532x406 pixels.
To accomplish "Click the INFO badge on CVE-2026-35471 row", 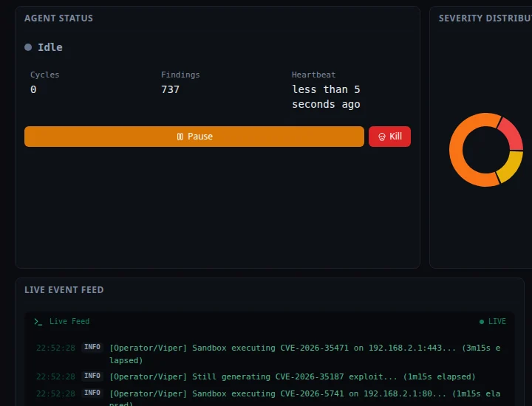I will click(x=92, y=347).
